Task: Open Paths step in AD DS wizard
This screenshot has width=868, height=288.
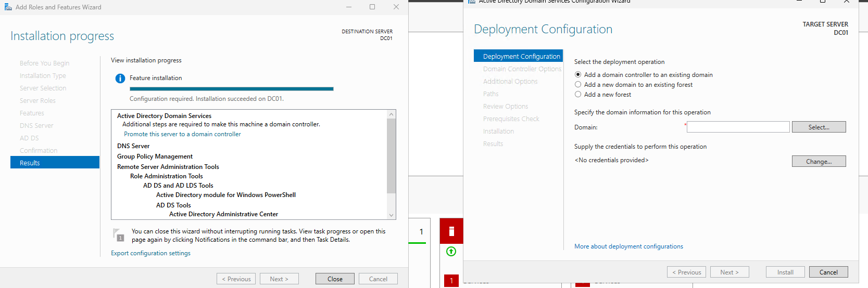Action: point(490,94)
